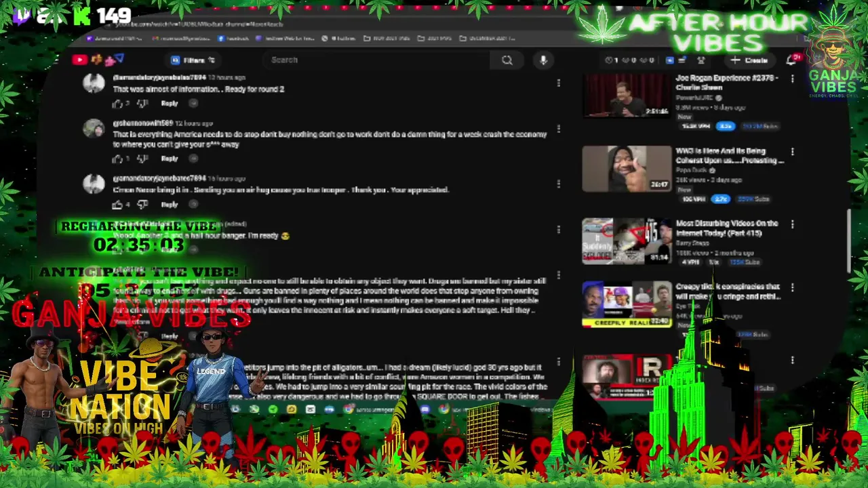Open 'WW3 Is Here' video thumbnail
The height and width of the screenshot is (488, 868).
(627, 169)
